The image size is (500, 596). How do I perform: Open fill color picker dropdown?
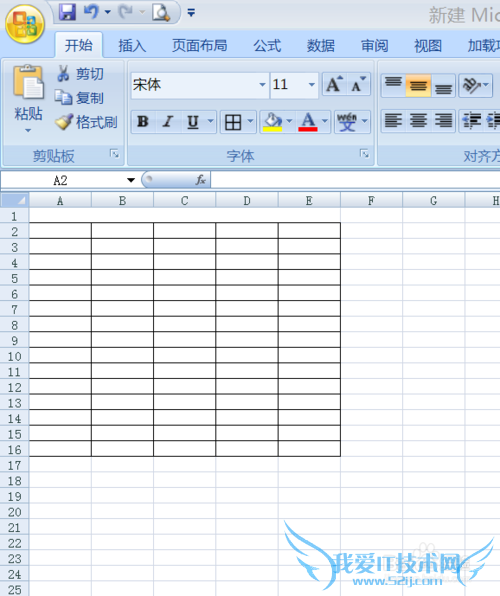289,122
